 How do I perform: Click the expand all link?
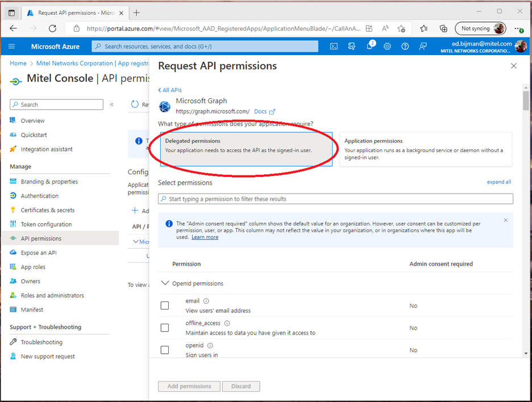498,182
